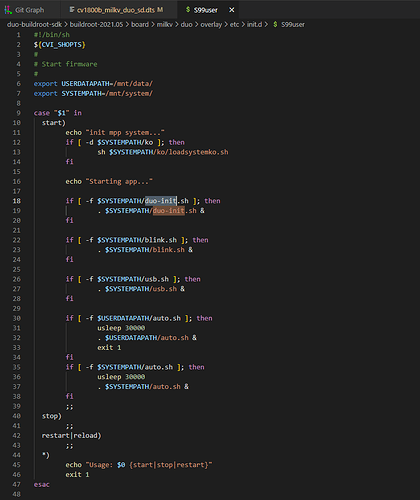Click line number 30 in gutter
The image size is (420, 500).
[x=16, y=318]
